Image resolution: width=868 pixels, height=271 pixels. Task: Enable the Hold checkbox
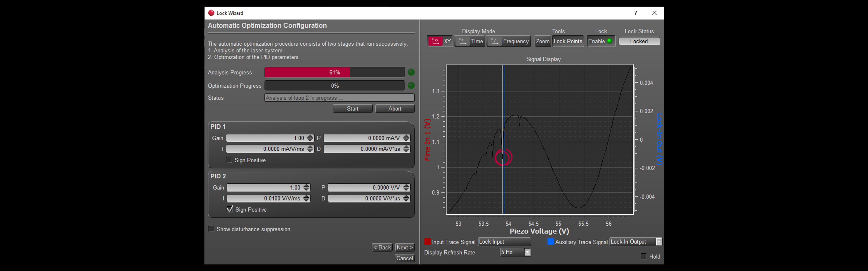[x=644, y=257]
